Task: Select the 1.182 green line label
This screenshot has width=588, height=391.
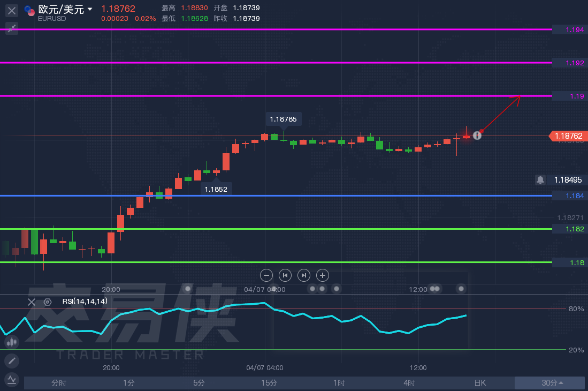Action: click(x=570, y=229)
